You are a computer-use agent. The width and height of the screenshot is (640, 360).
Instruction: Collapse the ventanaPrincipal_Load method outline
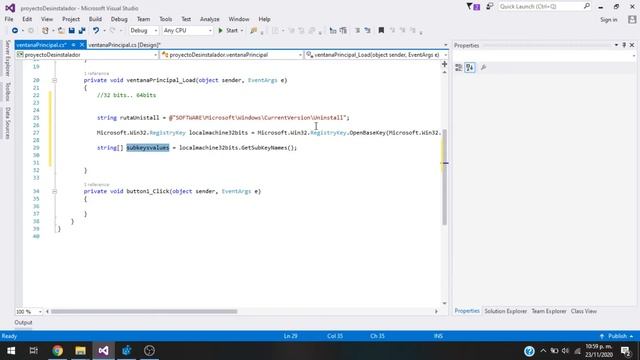[x=54, y=80]
